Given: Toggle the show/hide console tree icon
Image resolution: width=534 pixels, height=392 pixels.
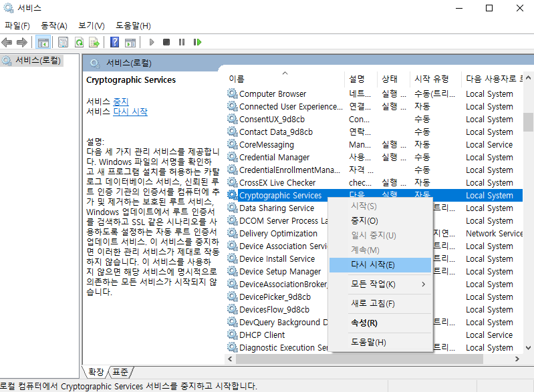Looking at the screenshot, I should click(43, 42).
